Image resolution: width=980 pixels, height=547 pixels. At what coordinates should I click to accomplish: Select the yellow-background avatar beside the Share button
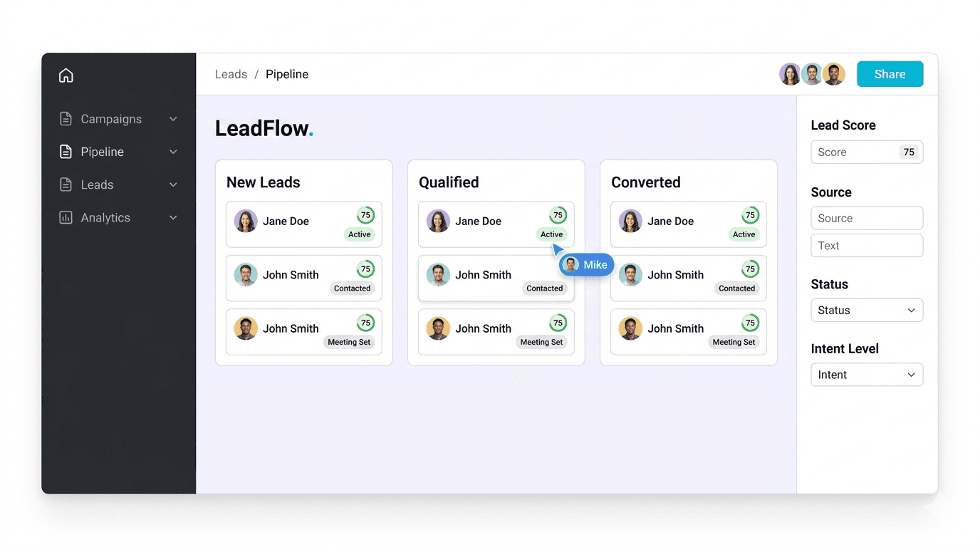tap(834, 74)
